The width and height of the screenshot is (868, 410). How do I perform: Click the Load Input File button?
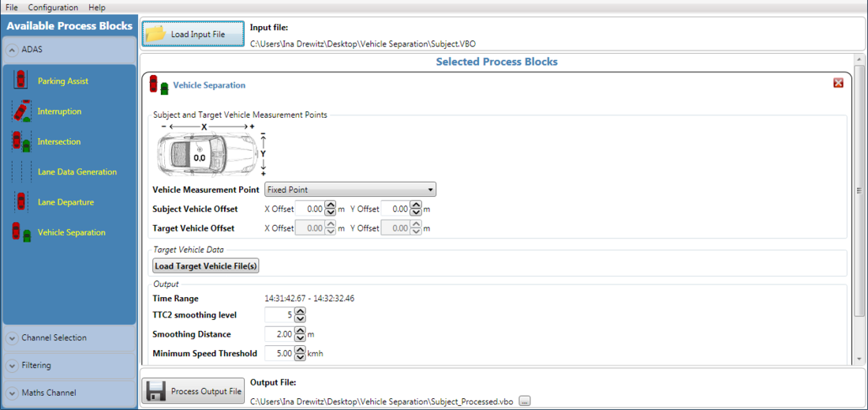click(x=193, y=35)
